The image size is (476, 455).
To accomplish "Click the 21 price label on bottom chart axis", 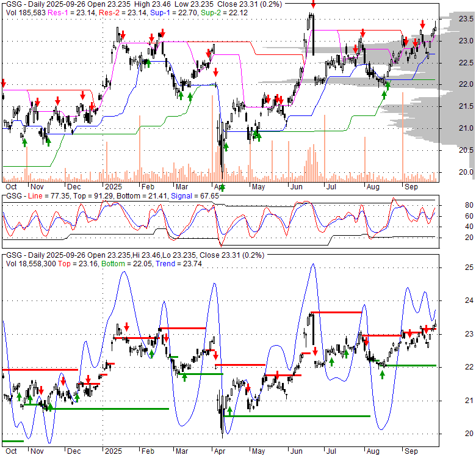I will pos(469,400).
